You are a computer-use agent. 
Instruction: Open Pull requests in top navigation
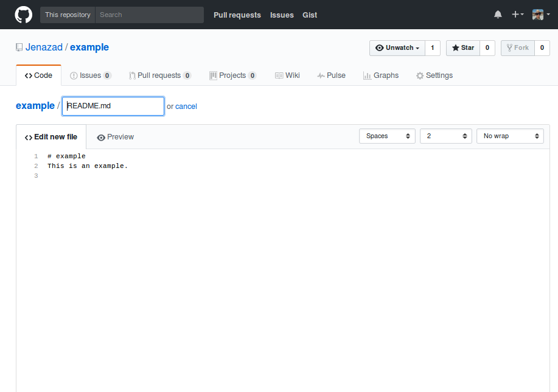(237, 15)
